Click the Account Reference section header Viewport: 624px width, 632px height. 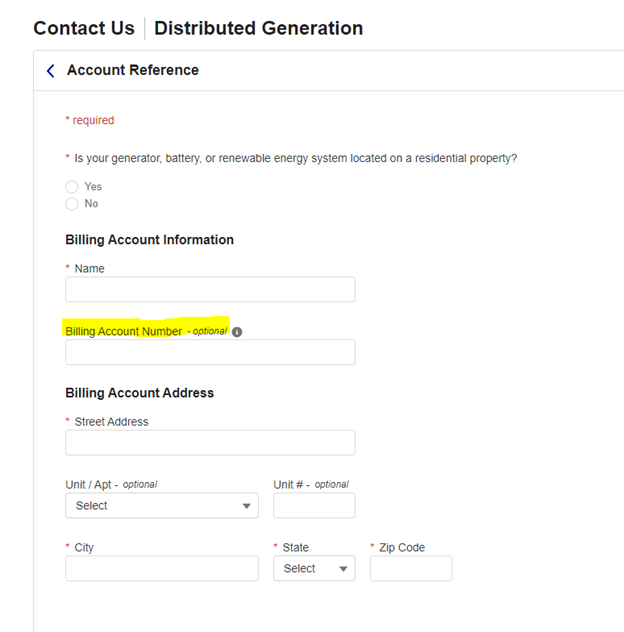[x=132, y=71]
